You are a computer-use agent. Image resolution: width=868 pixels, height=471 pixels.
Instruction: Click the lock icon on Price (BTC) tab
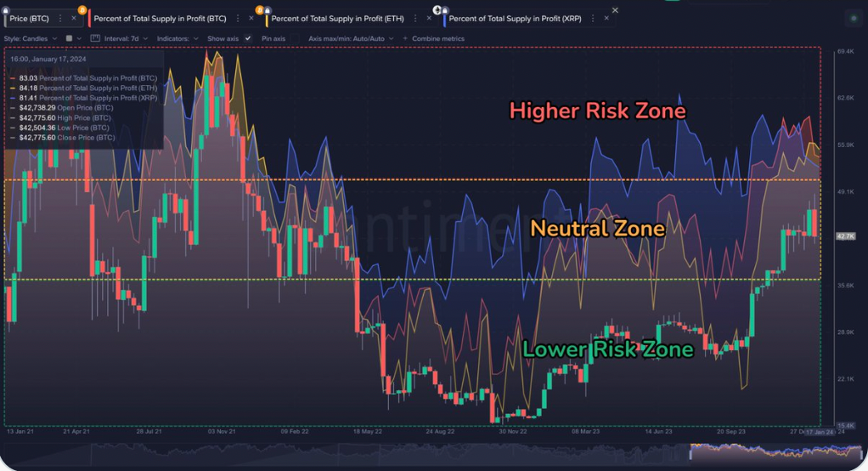point(6,10)
